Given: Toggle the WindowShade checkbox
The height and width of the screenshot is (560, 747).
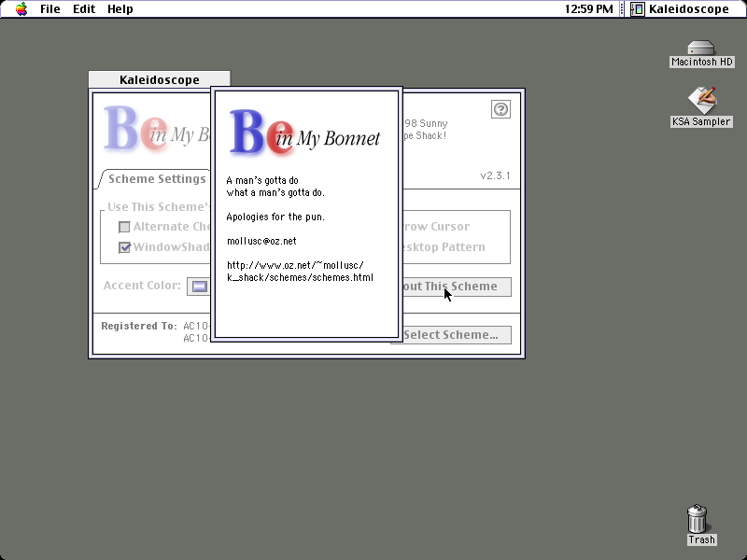Looking at the screenshot, I should (124, 247).
